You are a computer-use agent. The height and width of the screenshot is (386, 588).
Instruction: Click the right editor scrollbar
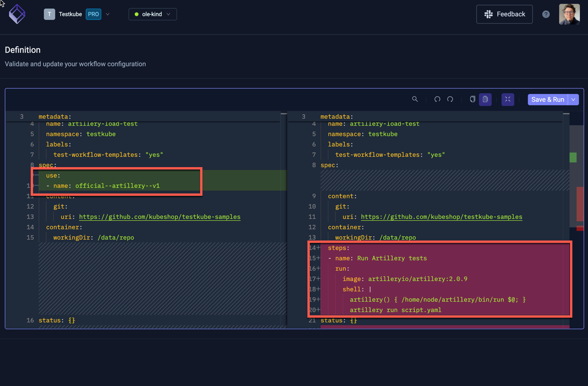click(566, 141)
